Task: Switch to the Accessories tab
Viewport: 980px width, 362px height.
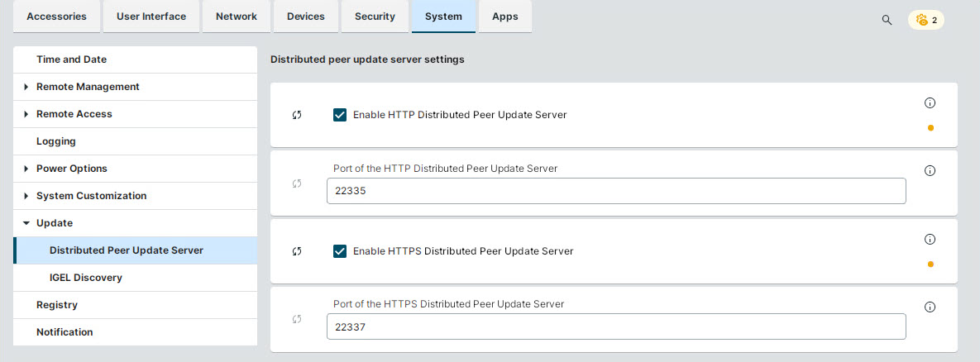Action: (x=56, y=17)
